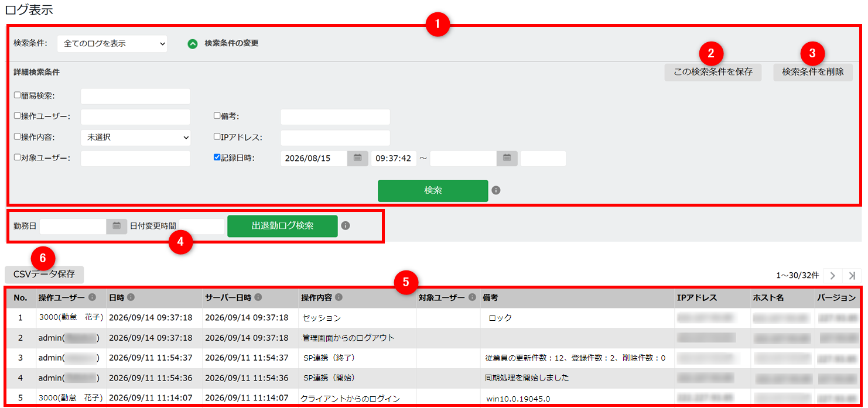Enable the 簡易検索 checkbox
Viewport: 868px width, 408px height.
(18, 95)
